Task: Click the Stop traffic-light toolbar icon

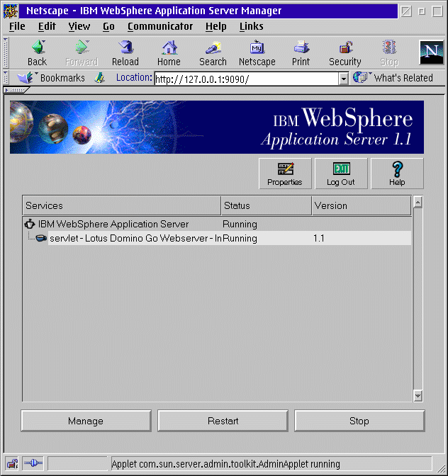Action: pos(389,47)
